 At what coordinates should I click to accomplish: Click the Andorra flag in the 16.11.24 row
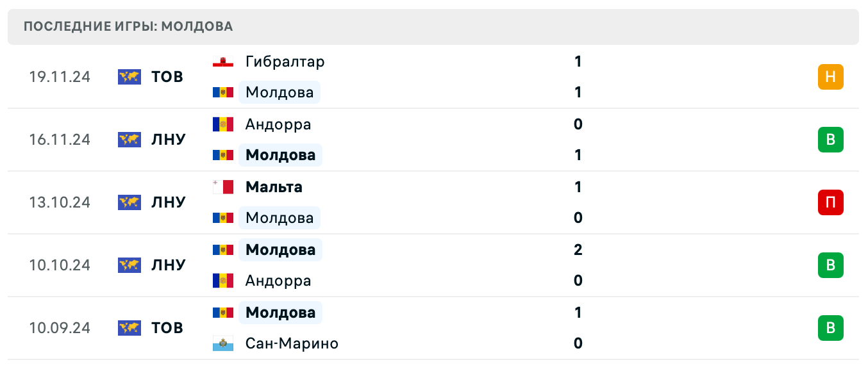222,124
